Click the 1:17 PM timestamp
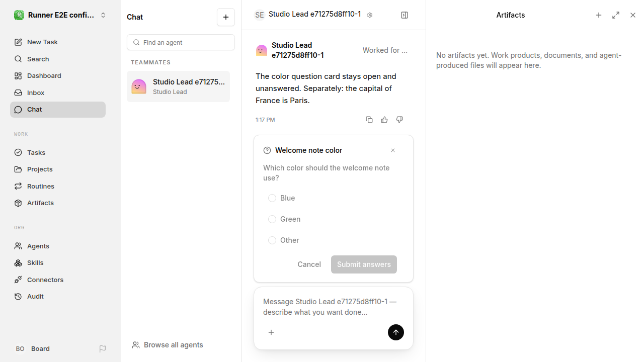The height and width of the screenshot is (362, 644). click(265, 120)
